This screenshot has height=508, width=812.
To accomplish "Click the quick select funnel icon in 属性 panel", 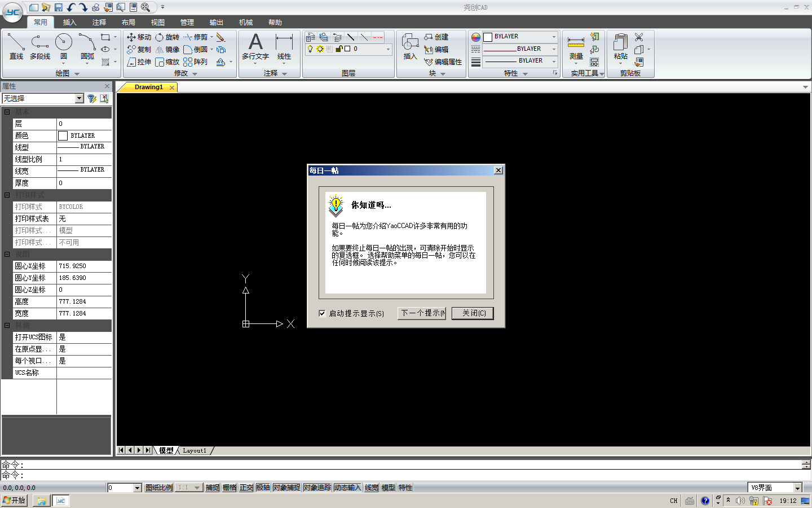I will coord(92,99).
